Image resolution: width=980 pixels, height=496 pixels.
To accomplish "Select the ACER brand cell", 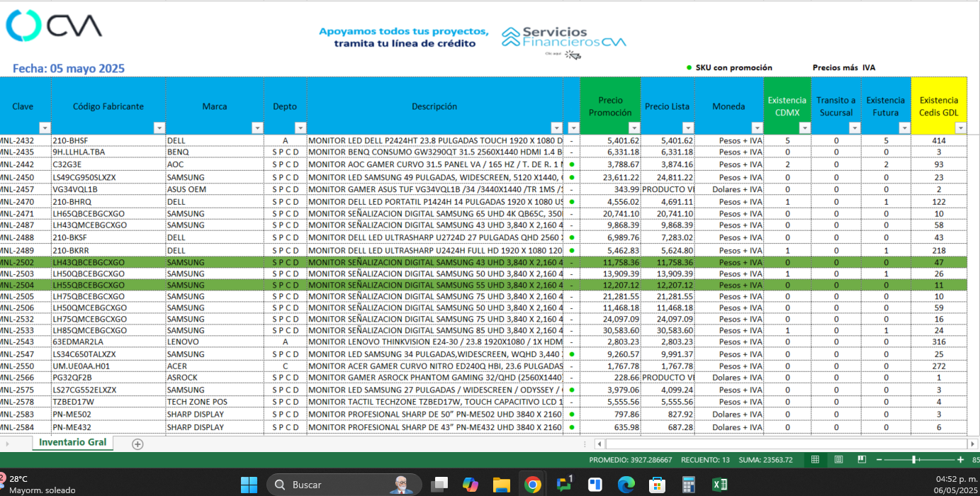I will (215, 366).
